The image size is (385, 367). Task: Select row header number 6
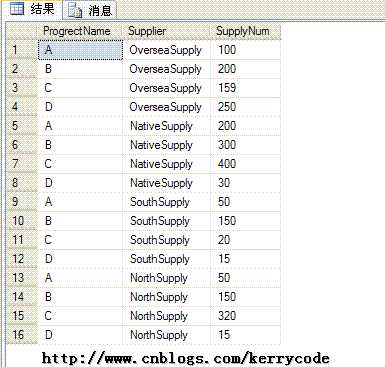pyautogui.click(x=22, y=145)
